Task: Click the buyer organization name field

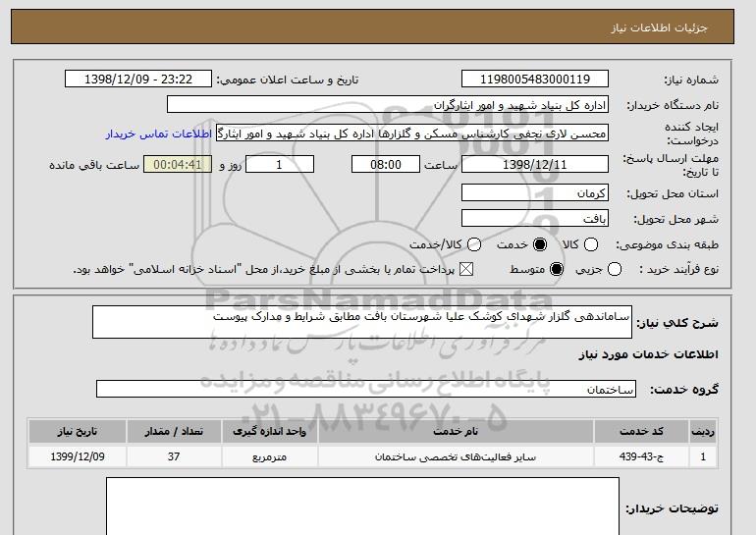Action: coord(388,105)
